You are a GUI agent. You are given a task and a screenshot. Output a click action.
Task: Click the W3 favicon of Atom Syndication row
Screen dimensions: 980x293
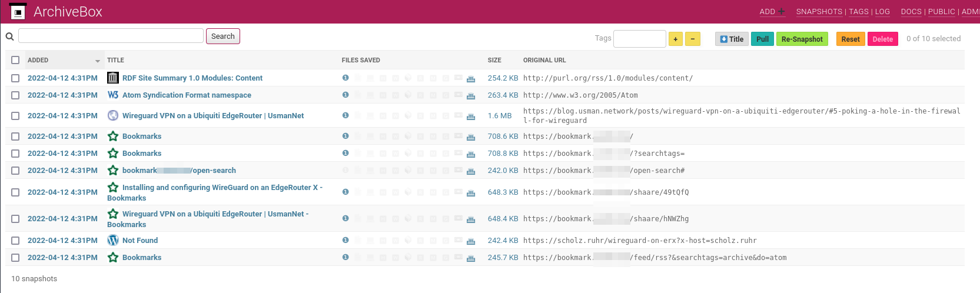coord(113,95)
